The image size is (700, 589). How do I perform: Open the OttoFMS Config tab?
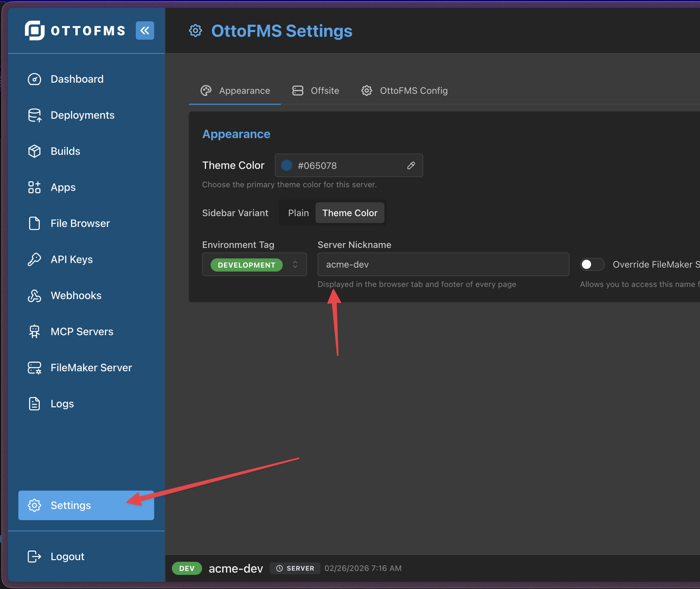(x=404, y=91)
